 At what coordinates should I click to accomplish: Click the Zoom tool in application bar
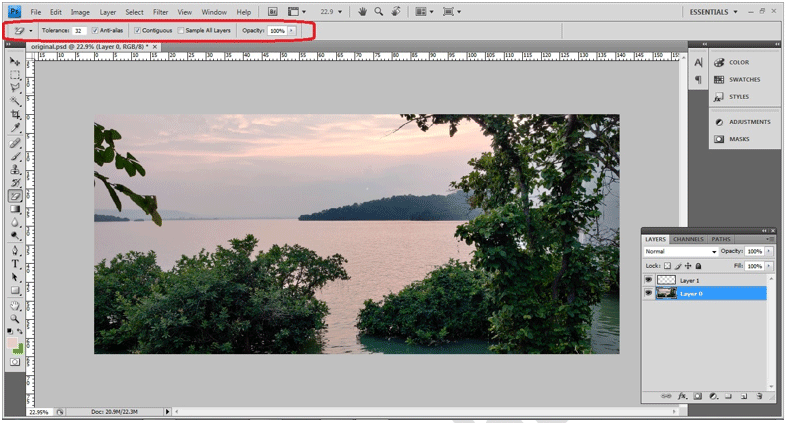point(378,12)
